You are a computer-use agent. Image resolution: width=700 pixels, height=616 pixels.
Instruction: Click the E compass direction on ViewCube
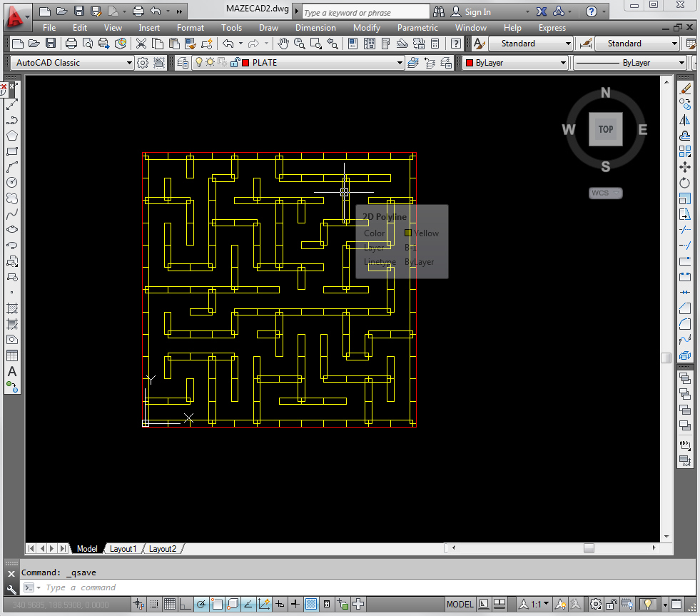point(642,129)
